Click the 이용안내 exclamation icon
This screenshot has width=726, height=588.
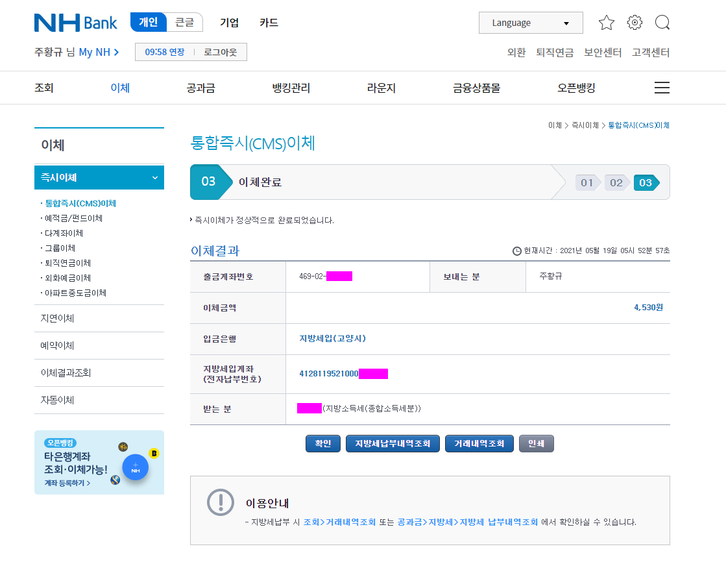[220, 502]
